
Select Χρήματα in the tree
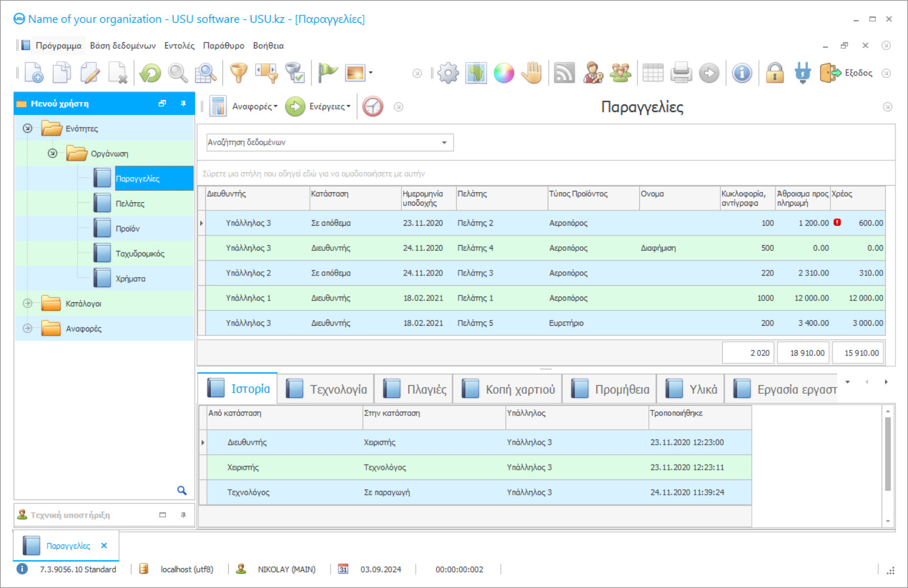pos(130,279)
